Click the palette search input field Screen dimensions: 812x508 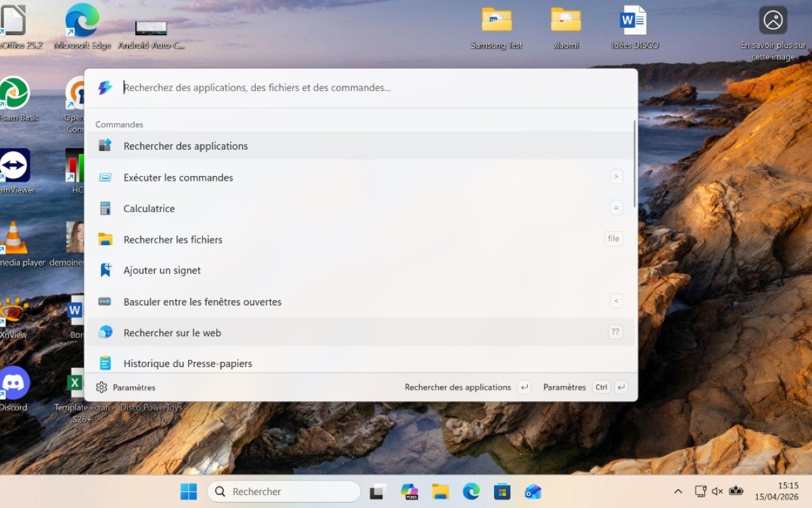click(x=372, y=87)
